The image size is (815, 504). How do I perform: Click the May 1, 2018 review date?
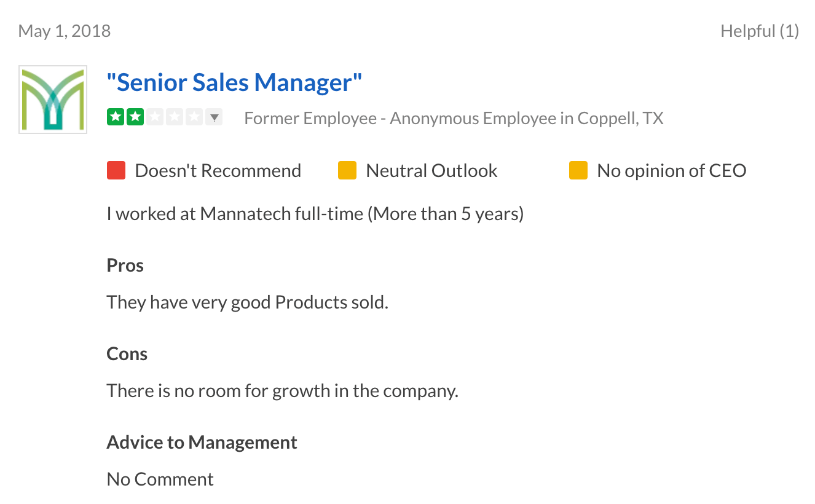click(x=65, y=31)
